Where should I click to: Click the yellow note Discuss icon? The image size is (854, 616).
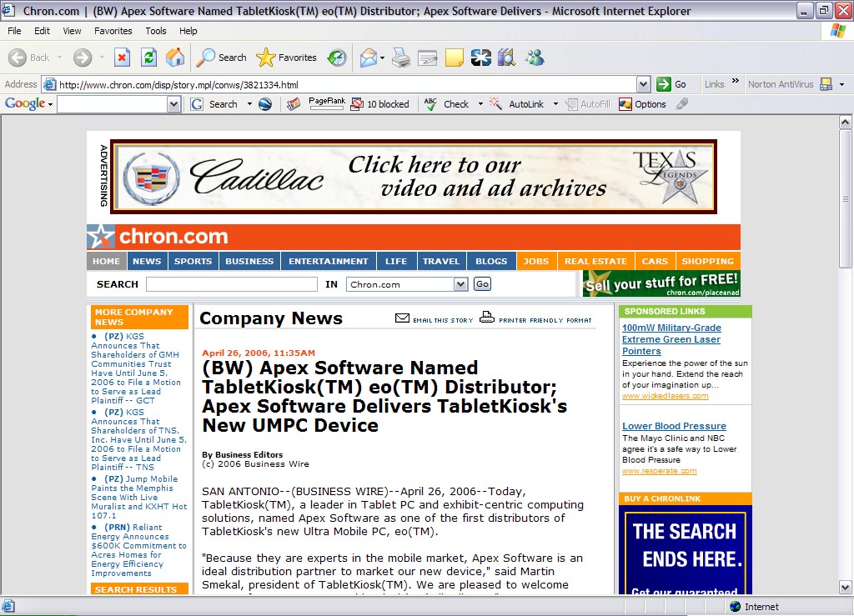click(454, 58)
